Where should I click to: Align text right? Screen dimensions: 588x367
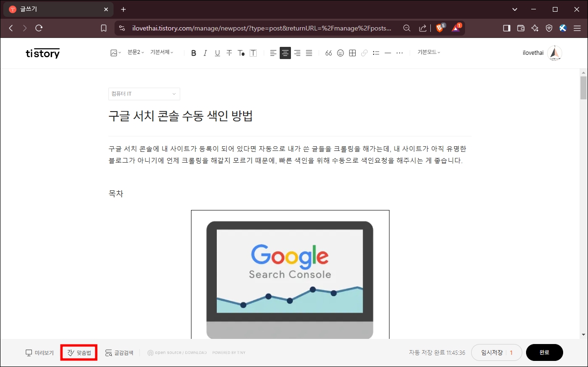297,53
